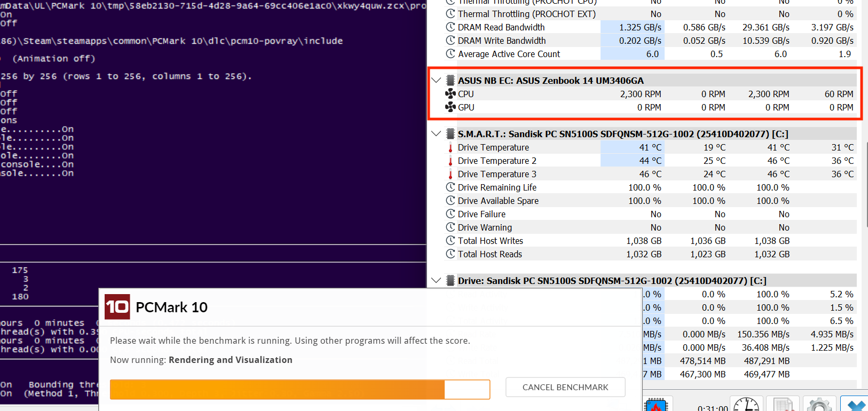Click the GPU fan icon

(451, 107)
